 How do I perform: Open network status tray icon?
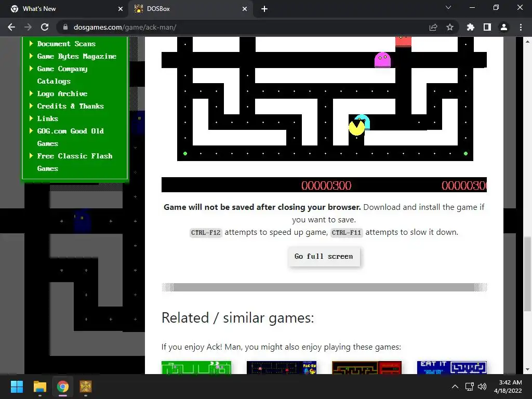[469, 387]
